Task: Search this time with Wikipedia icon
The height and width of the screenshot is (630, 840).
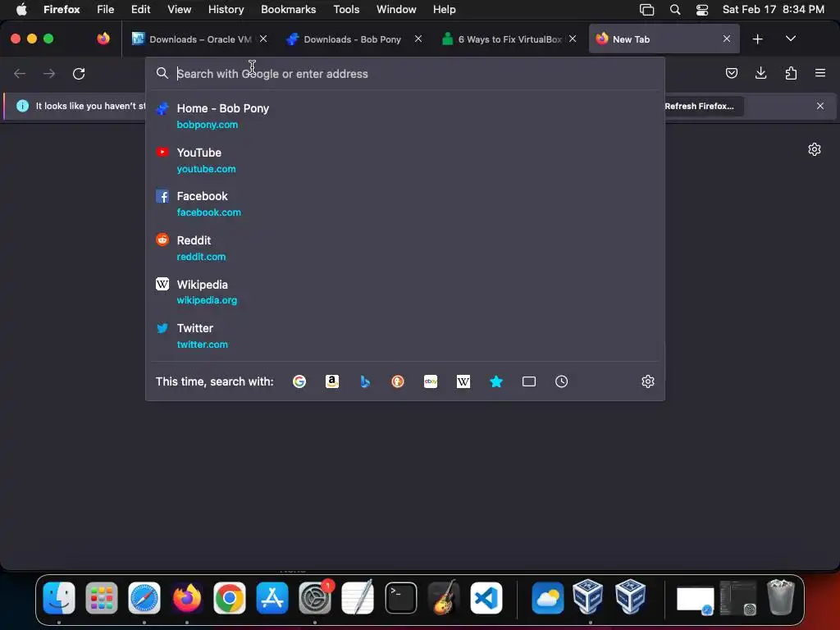Action: [463, 381]
